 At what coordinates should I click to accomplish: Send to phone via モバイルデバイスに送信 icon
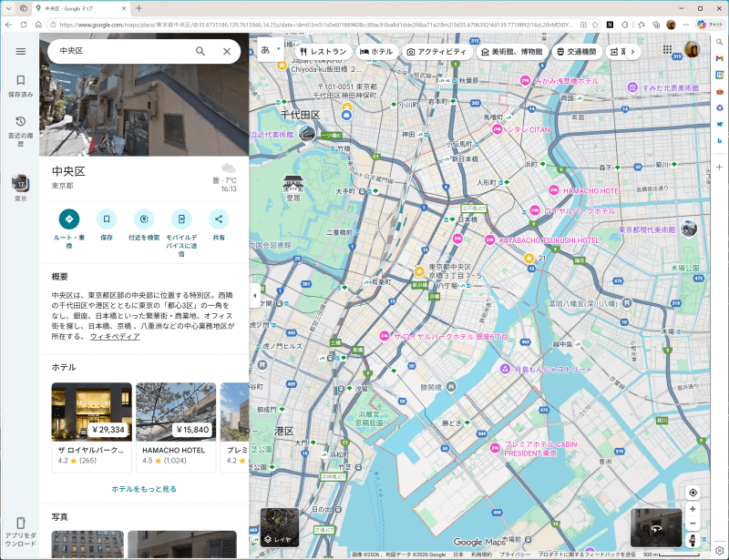(181, 219)
